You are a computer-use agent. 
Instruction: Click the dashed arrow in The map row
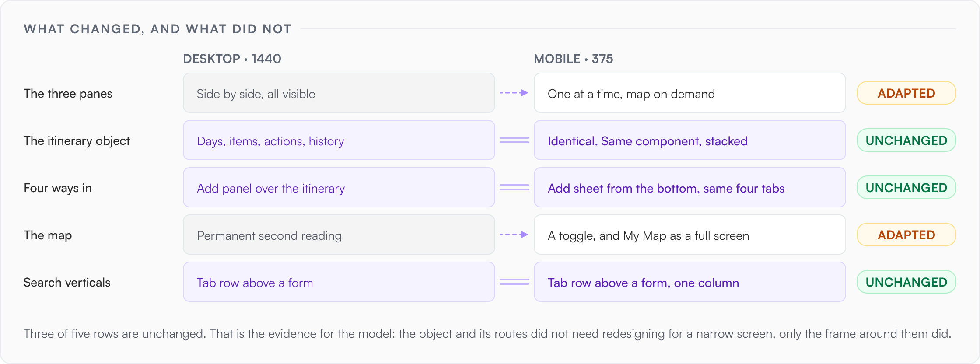(514, 234)
